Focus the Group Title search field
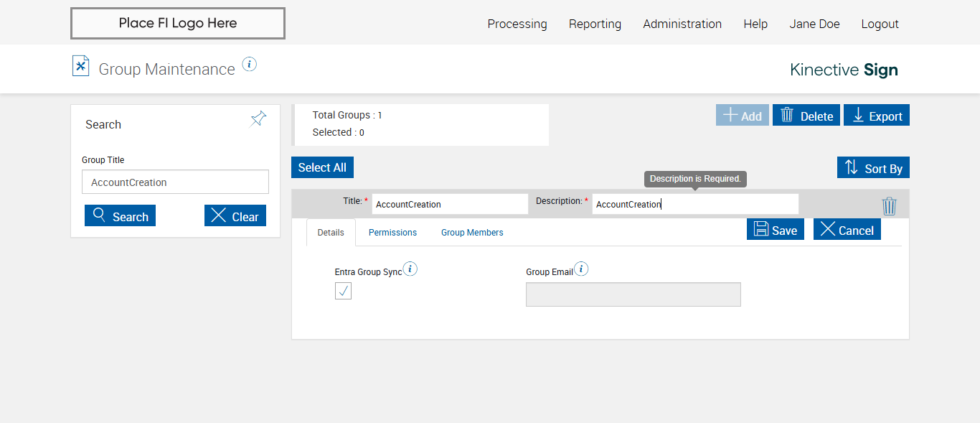Screen dimensions: 980x423 click(175, 182)
